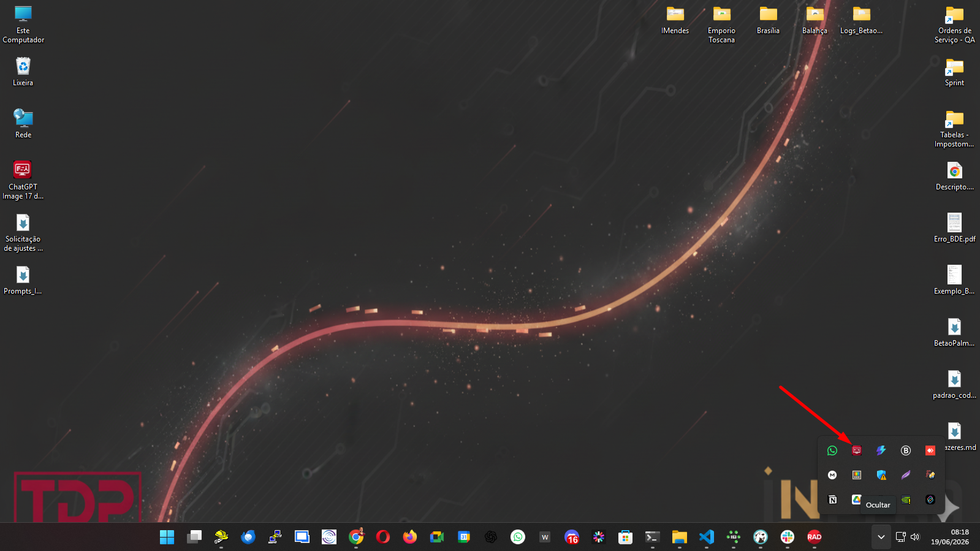Select the ChatGPT Image file on desktop
Image resolution: width=980 pixels, height=551 pixels.
[x=23, y=180]
